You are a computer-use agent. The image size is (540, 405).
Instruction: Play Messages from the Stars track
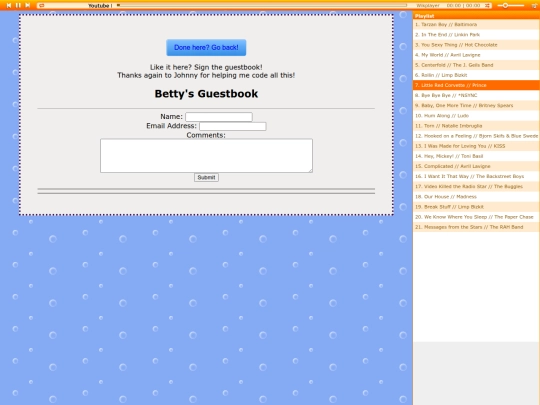click(x=476, y=227)
